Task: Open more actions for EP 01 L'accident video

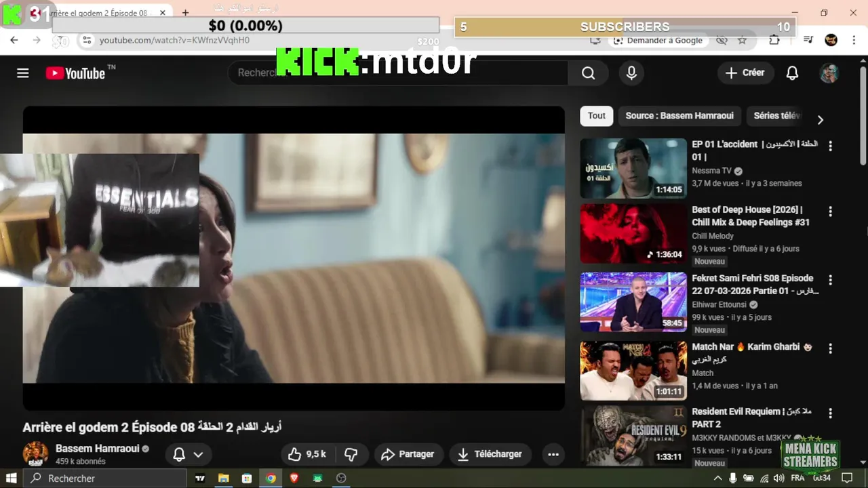Action: point(830,146)
